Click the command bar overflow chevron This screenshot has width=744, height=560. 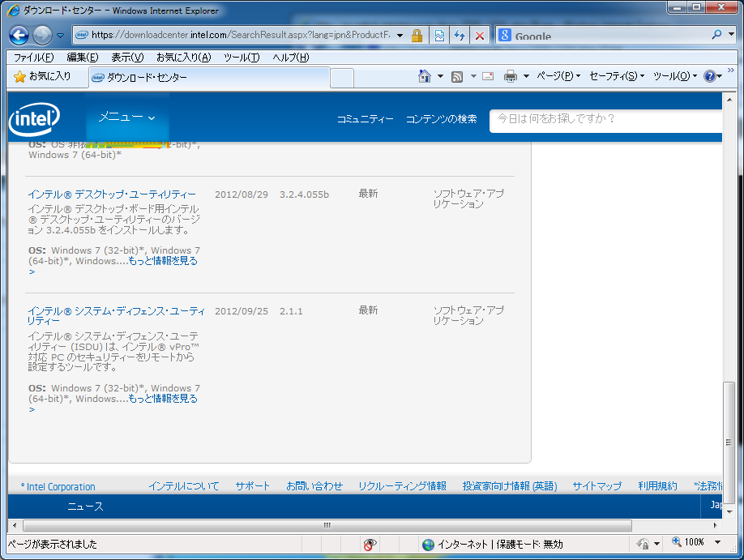731,71
